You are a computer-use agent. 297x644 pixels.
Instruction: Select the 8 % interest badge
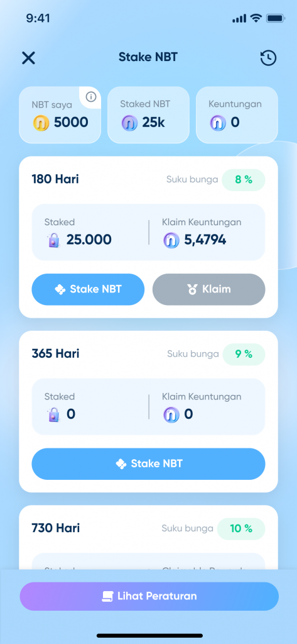[244, 179]
